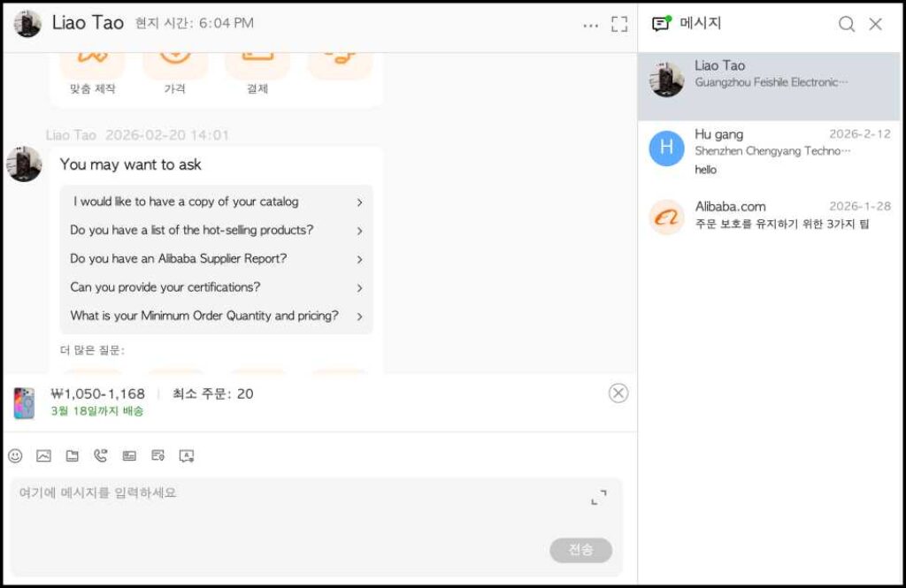Image resolution: width=906 pixels, height=588 pixels.
Task: Select the 가격 quick action
Action: pyautogui.click(x=175, y=73)
